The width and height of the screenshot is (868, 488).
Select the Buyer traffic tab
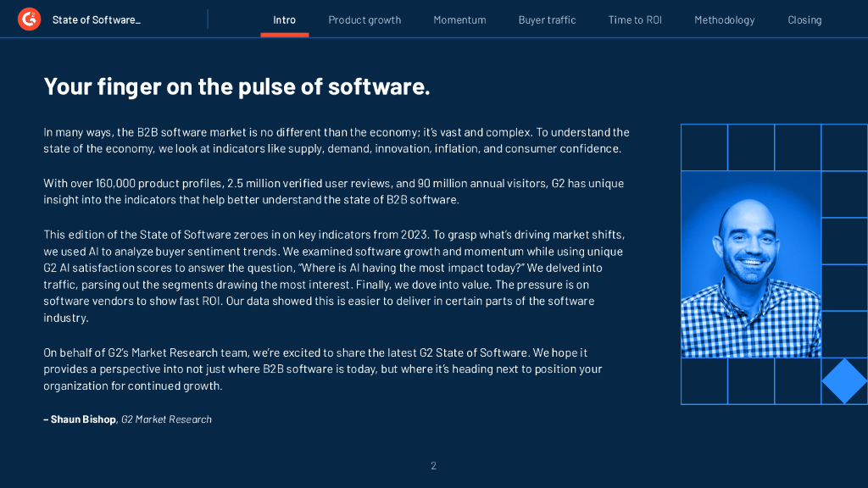(547, 19)
